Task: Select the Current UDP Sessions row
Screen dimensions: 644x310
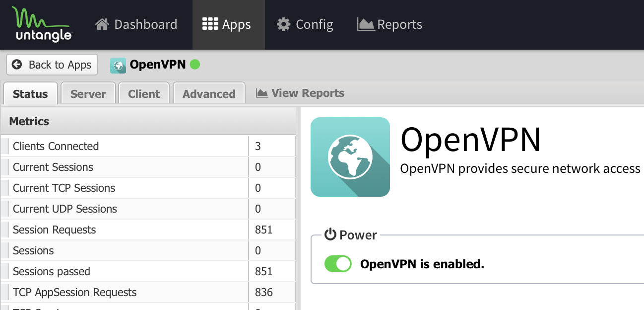Action: coord(148,209)
